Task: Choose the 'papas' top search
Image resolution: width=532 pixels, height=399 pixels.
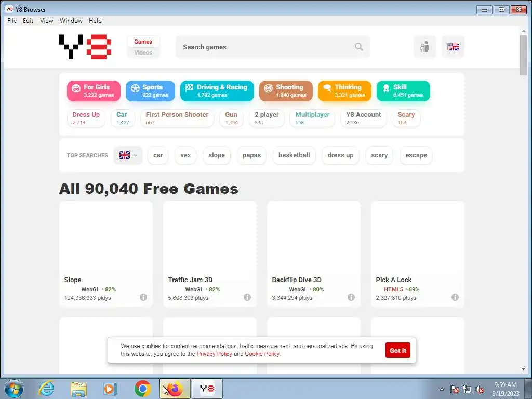Action: [x=251, y=155]
